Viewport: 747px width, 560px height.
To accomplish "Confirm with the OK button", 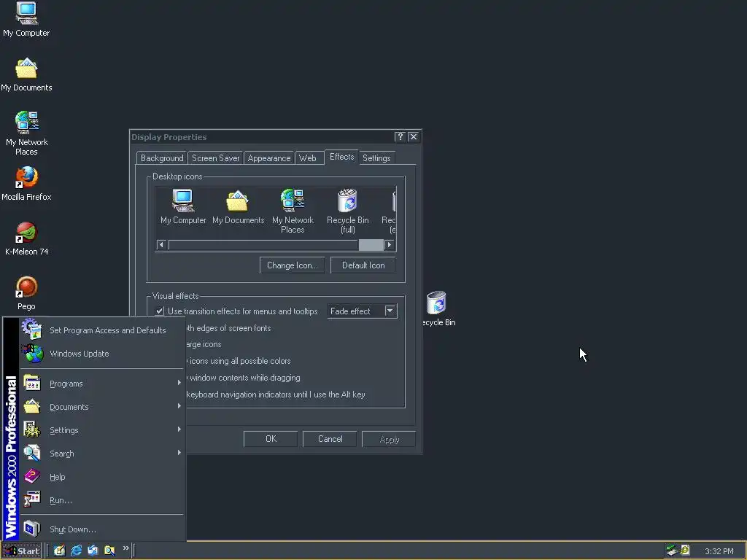I will coord(271,439).
